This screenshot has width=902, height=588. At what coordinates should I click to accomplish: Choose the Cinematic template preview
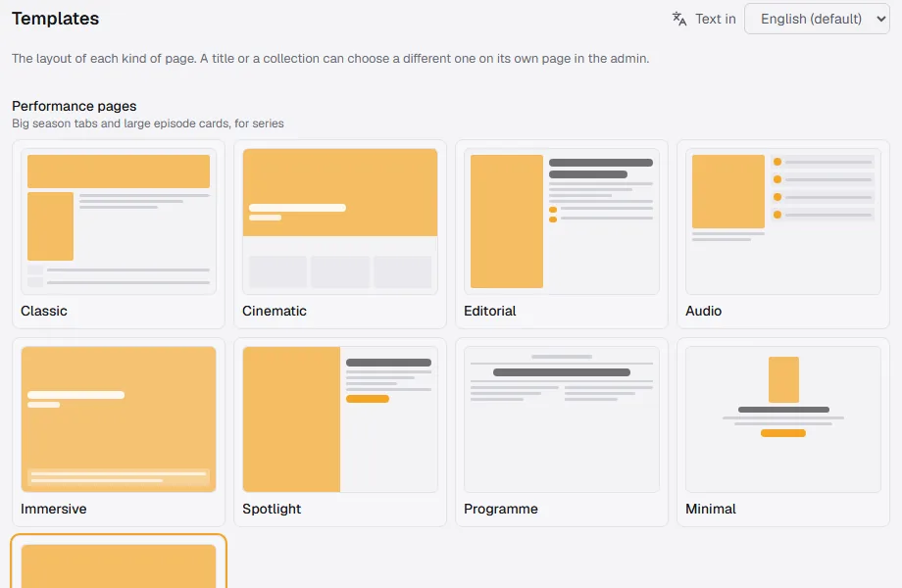340,221
